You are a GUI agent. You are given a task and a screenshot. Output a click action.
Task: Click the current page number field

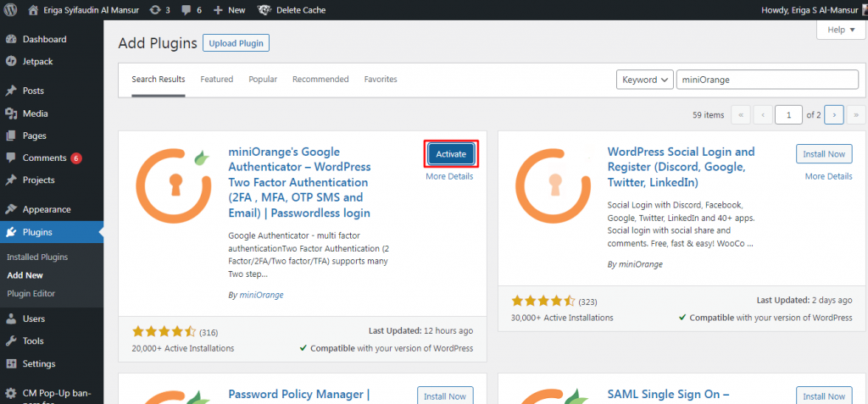point(789,115)
